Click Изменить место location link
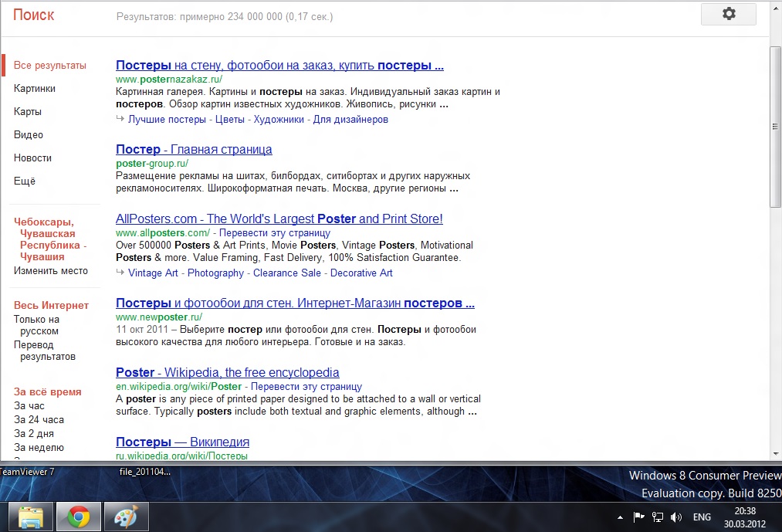This screenshot has width=782, height=532. [50, 270]
